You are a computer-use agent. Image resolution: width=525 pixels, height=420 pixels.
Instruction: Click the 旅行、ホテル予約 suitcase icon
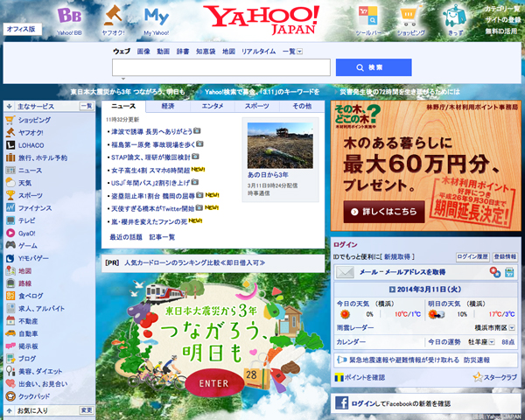click(x=10, y=157)
